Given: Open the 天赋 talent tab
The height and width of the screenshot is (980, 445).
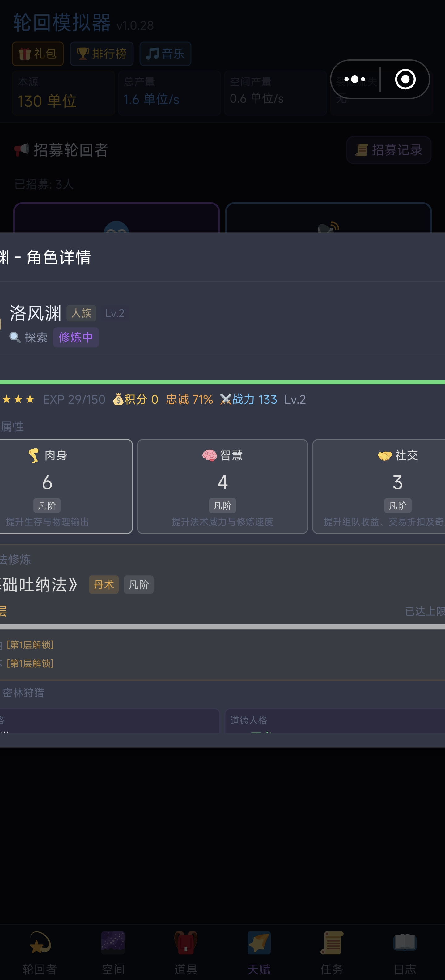Looking at the screenshot, I should [259, 952].
